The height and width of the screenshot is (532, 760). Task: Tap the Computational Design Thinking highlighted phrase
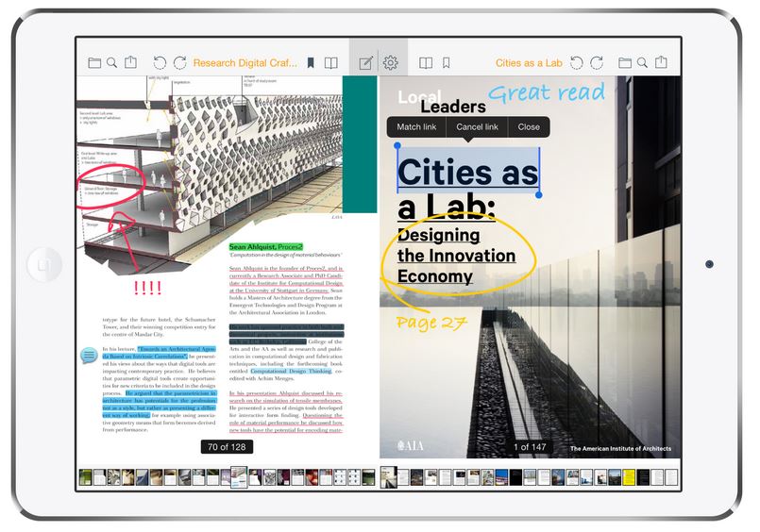tap(291, 371)
